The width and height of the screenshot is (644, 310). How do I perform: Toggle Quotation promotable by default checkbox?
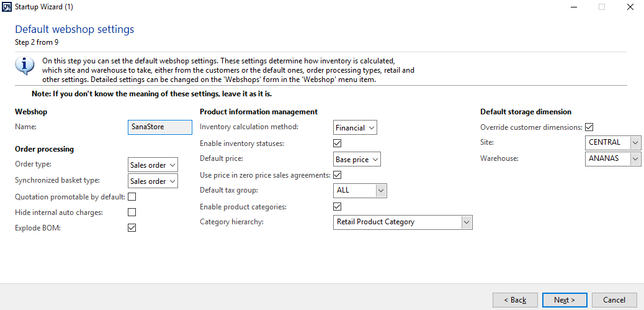pyautogui.click(x=132, y=197)
